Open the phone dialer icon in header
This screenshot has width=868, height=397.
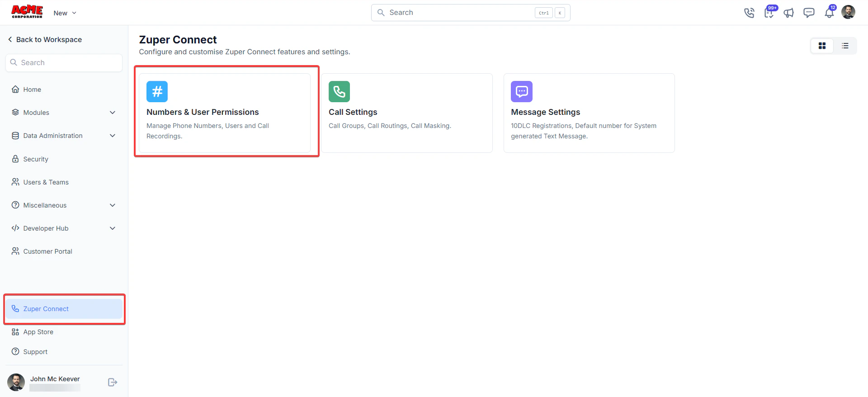(749, 13)
